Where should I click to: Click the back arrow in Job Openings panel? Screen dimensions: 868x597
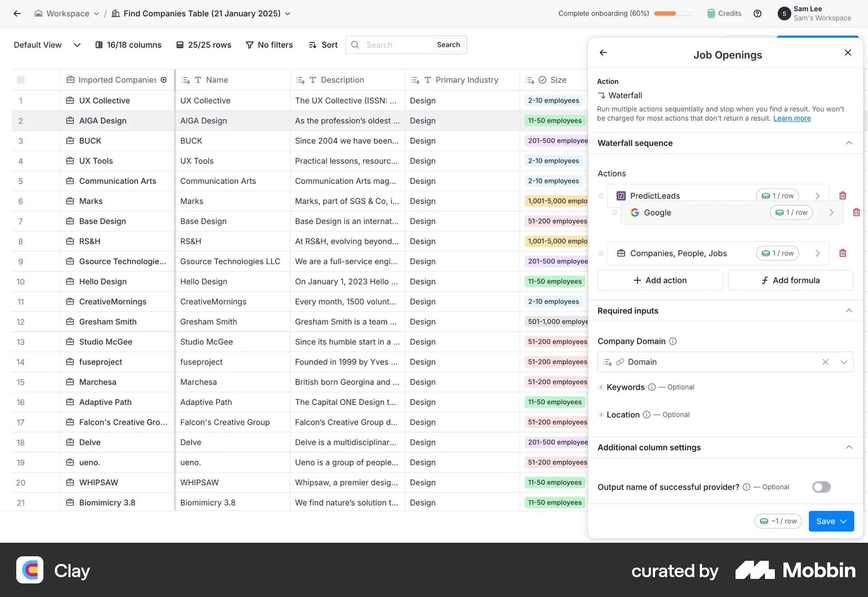(x=603, y=53)
